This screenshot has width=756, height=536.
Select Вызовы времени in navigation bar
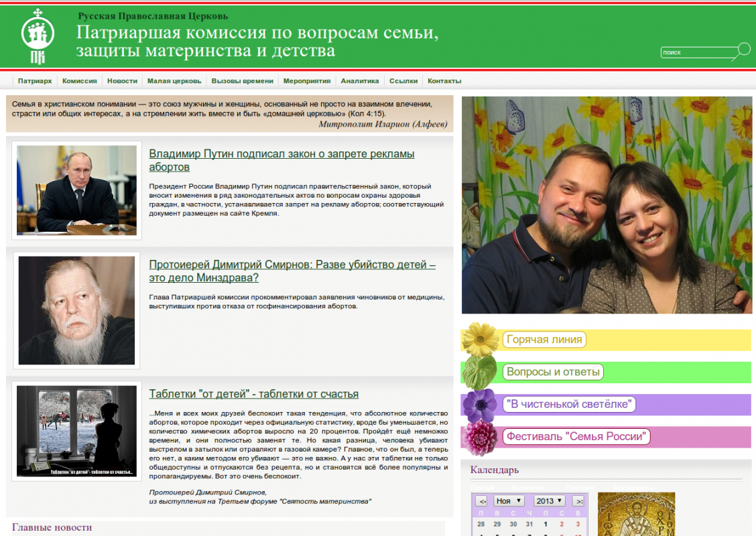tap(242, 81)
